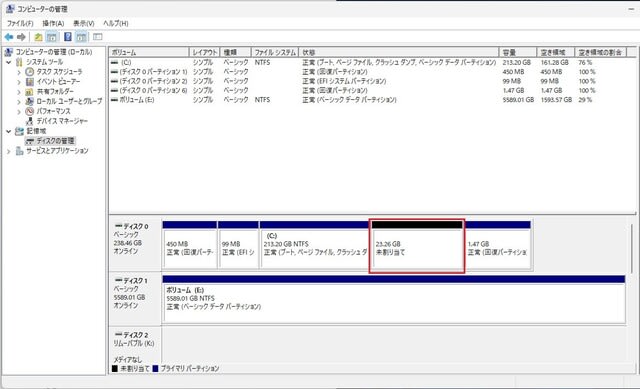Select the 23.26 GB 未割り当て space block

[x=417, y=246]
